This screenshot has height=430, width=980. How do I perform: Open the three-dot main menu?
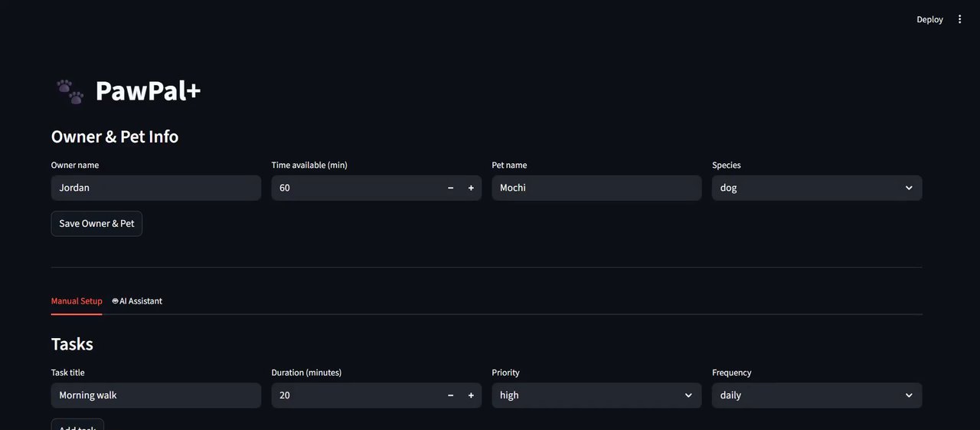(x=959, y=19)
